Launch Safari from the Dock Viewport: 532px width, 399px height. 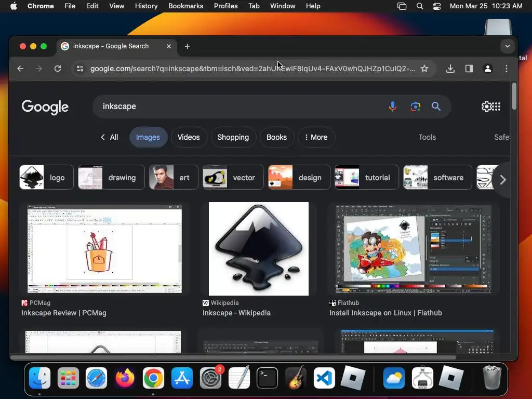click(x=96, y=378)
